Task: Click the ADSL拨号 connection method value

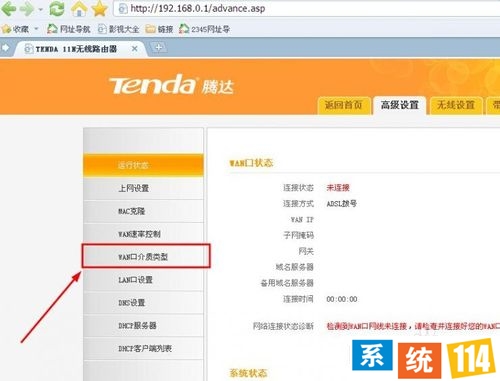Action: (x=342, y=204)
